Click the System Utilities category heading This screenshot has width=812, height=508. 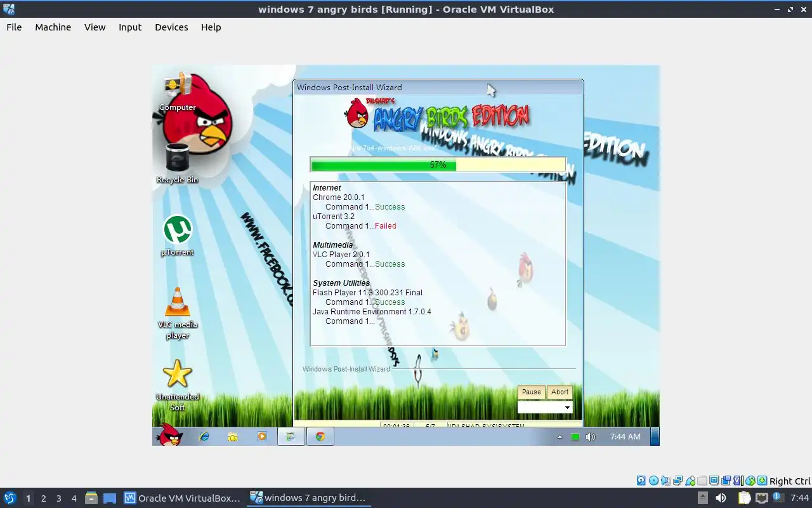point(341,283)
